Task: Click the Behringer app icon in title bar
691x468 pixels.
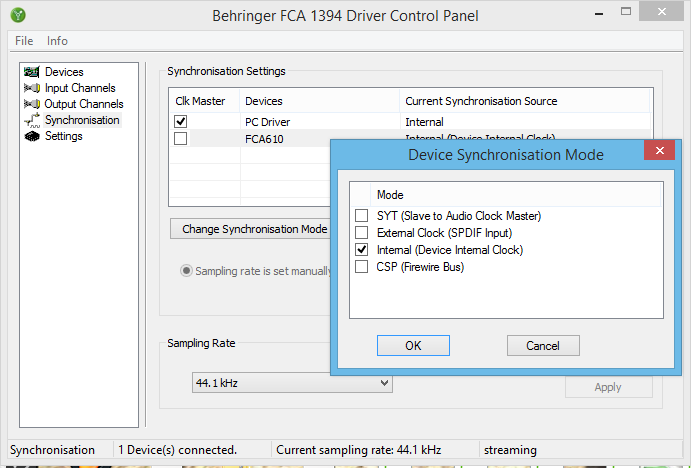Action: (x=18, y=15)
